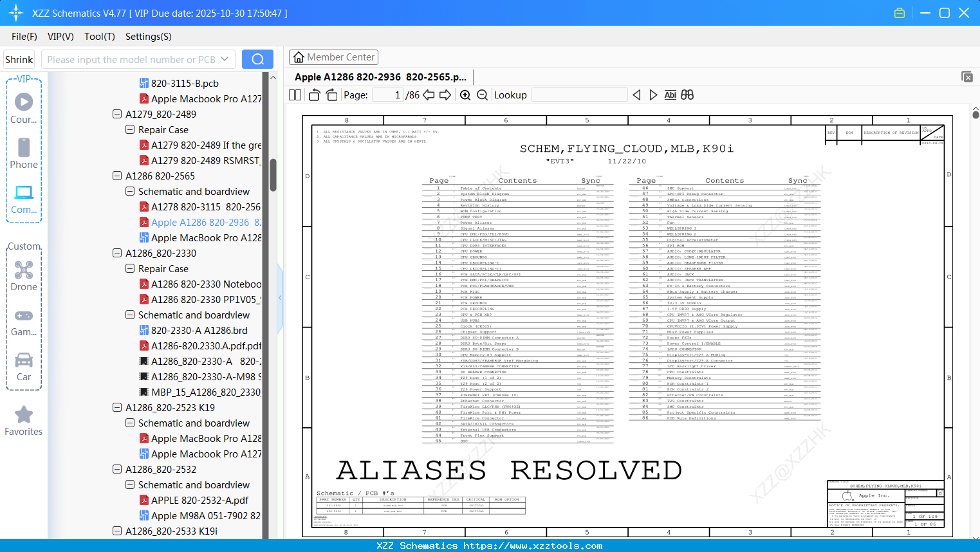Click the XZZ Schematics logo in title bar
This screenshot has height=552, width=980.
click(16, 13)
